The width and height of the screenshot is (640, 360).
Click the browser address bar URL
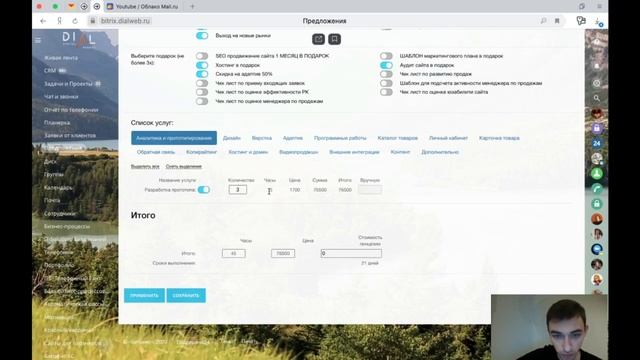[125, 21]
